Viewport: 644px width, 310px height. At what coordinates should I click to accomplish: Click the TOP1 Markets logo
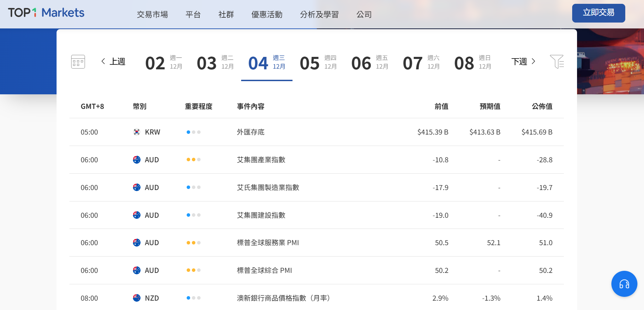[46, 13]
